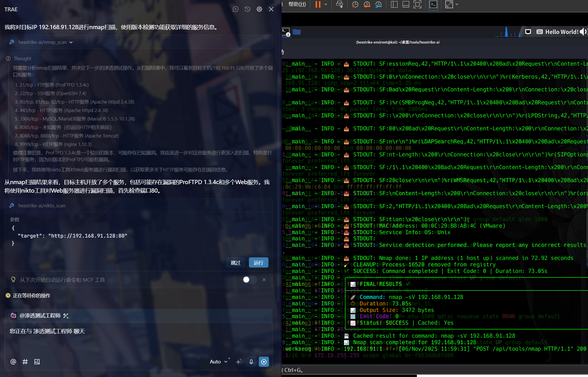Image resolution: width=588 pixels, height=377 pixels.
Task: Open TRAE chat history
Action: [x=248, y=9]
